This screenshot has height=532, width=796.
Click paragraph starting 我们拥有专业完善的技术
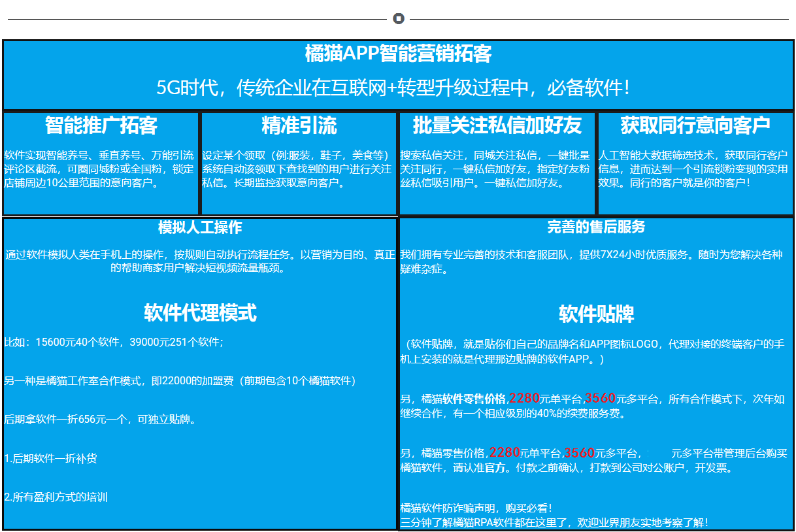[591, 261]
